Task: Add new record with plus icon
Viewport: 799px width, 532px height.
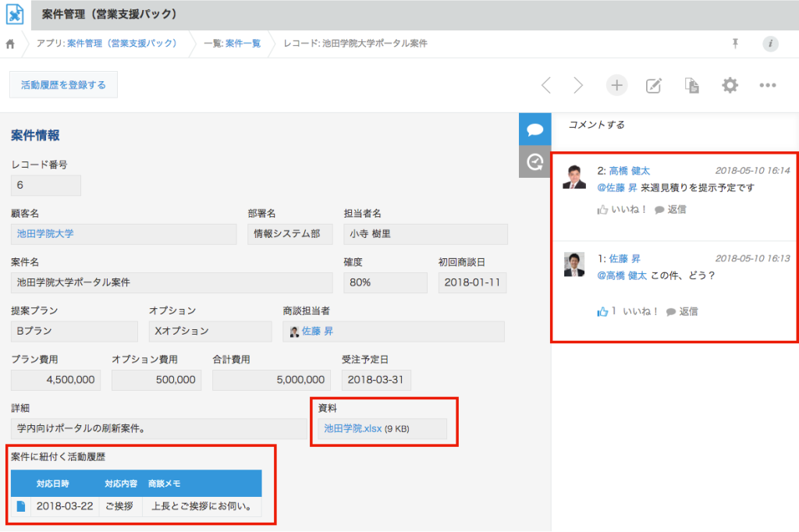Action: 616,85
